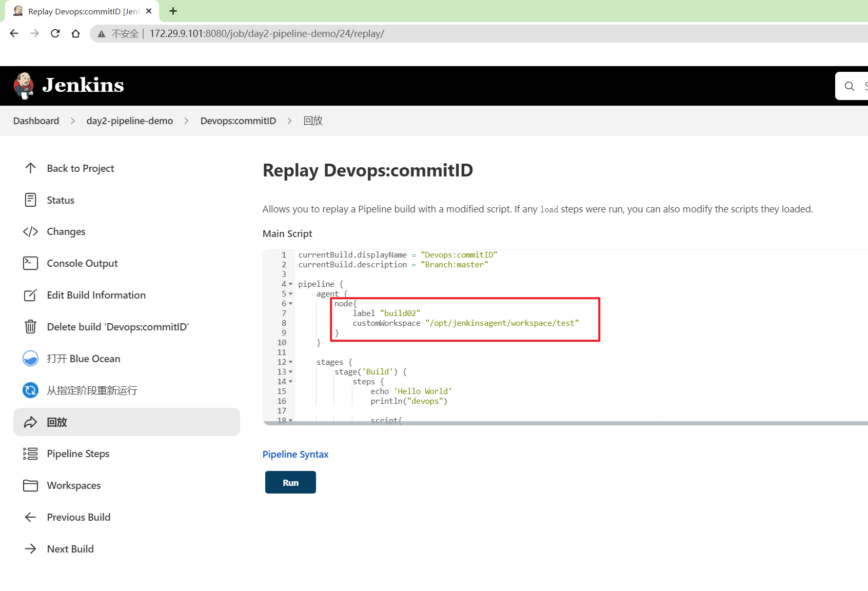Select the 回放 sidebar item
This screenshot has height=591, width=868.
click(127, 422)
